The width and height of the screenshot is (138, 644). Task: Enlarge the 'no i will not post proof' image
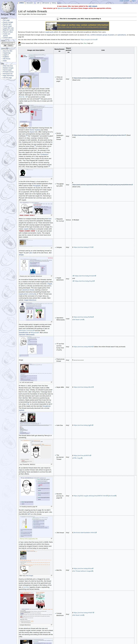click(52, 382)
